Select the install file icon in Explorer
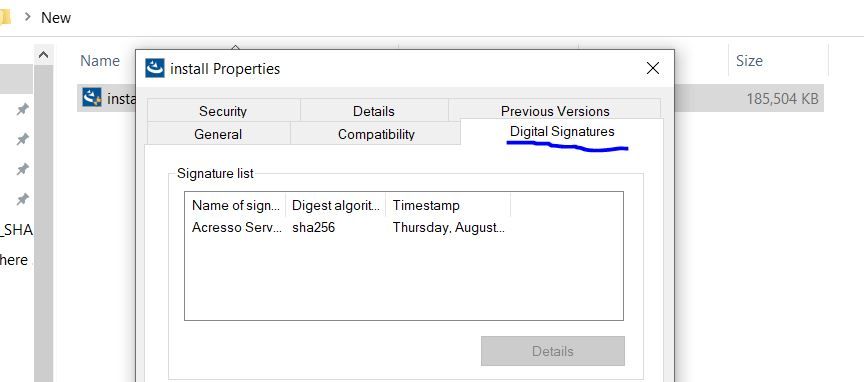864x382 pixels. tap(91, 98)
